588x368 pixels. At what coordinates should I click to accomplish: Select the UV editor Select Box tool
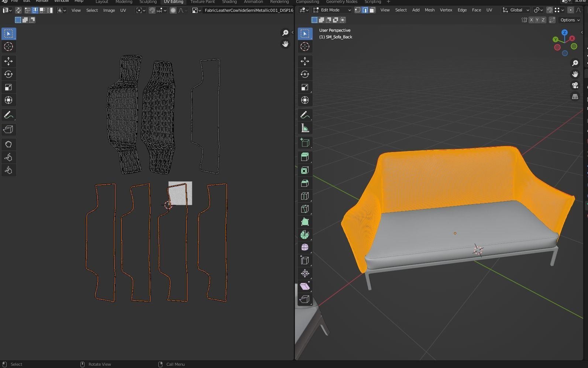click(8, 34)
